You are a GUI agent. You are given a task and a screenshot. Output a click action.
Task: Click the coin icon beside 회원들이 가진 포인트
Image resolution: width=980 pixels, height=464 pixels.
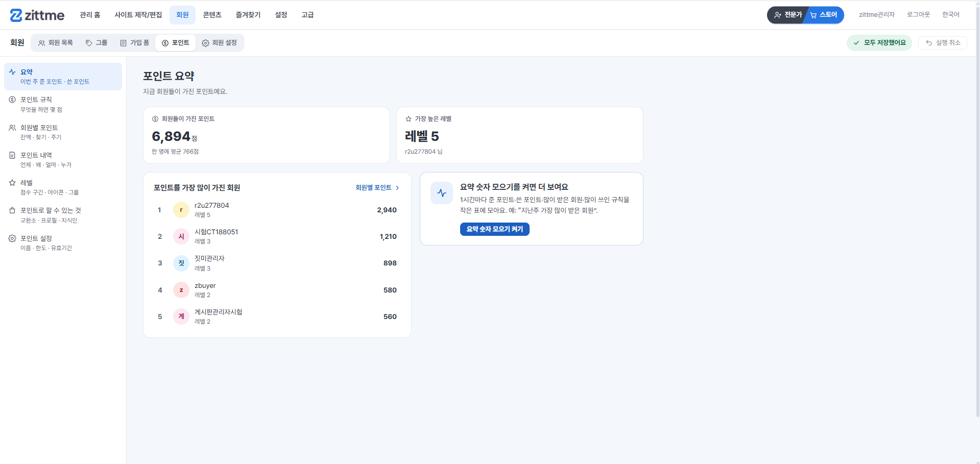[x=155, y=119]
